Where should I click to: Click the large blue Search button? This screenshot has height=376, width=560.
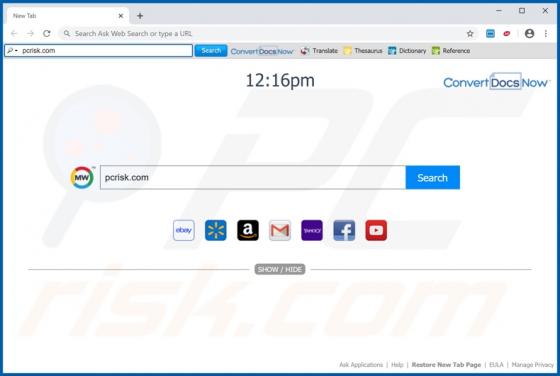pos(432,177)
